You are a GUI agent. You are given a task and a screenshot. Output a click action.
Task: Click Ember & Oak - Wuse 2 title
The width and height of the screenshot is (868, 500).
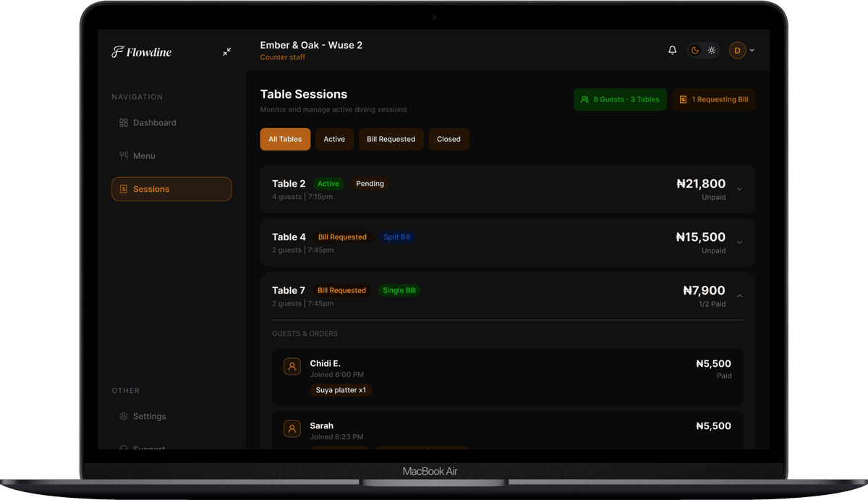[x=311, y=45]
